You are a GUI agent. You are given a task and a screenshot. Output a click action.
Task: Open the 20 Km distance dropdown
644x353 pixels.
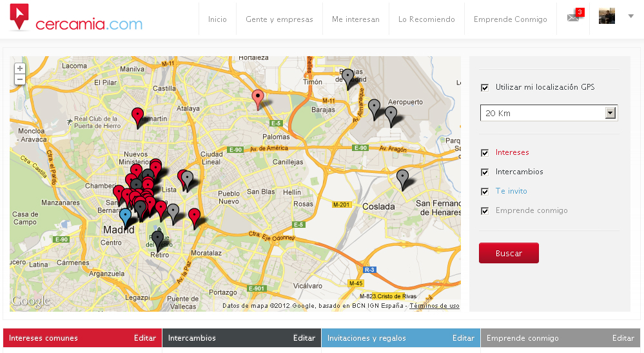point(549,114)
